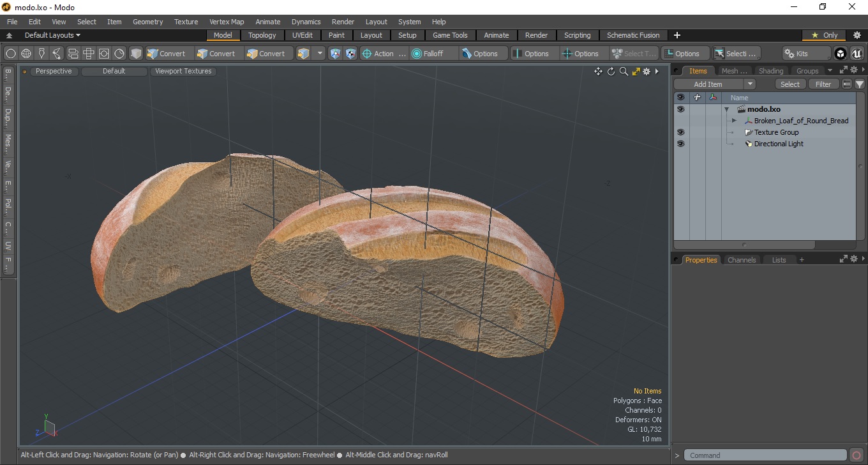Click the Unreal Engine icon
Viewport: 868px width, 465px height.
coord(857,54)
